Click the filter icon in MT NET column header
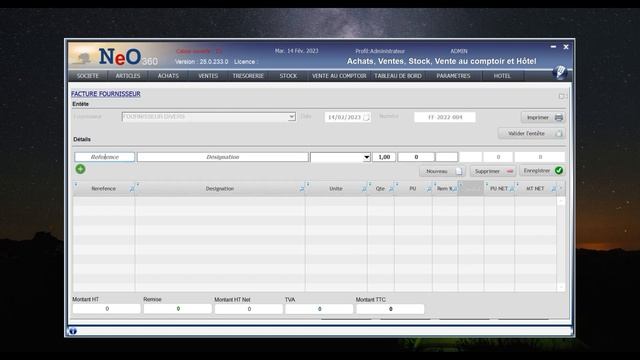640x360 pixels. [553, 189]
